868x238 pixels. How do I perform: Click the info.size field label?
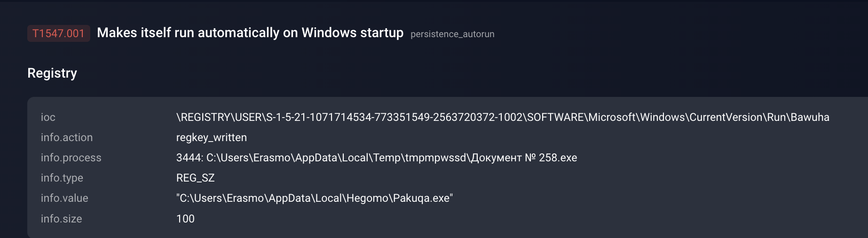(x=62, y=219)
